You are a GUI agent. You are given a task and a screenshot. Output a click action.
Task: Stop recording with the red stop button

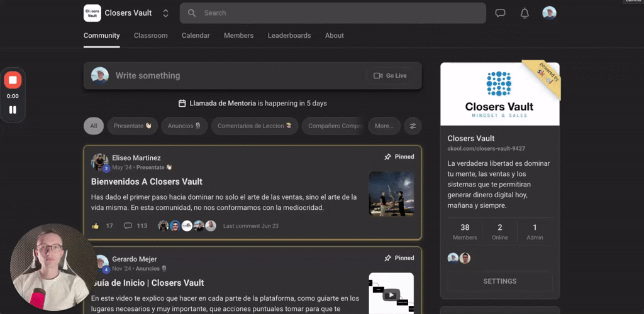pos(13,80)
